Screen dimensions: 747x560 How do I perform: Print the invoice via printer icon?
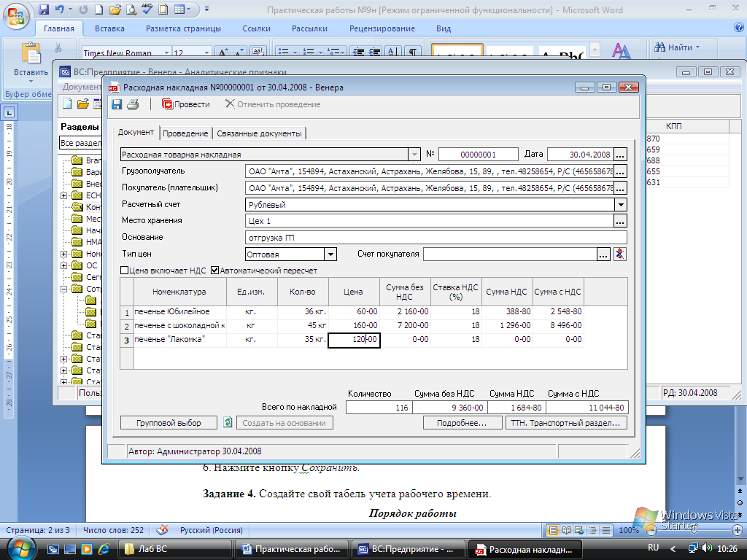pos(133,104)
